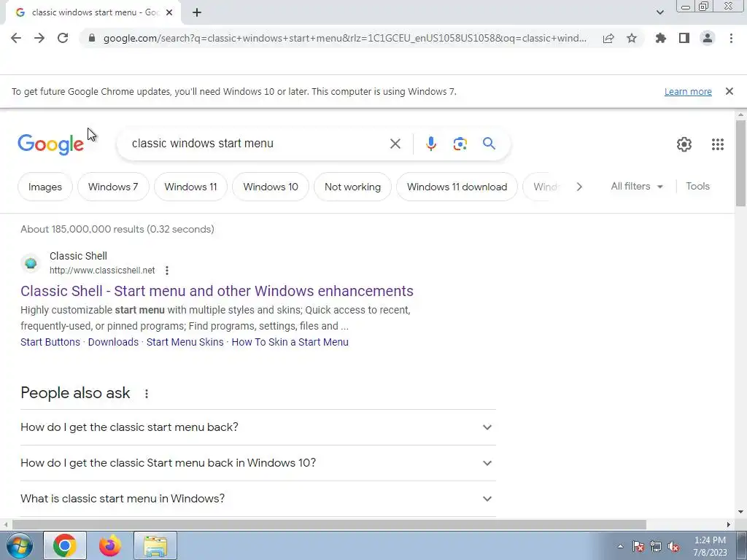Image resolution: width=747 pixels, height=560 pixels.
Task: Open search Tools
Action: (697, 186)
